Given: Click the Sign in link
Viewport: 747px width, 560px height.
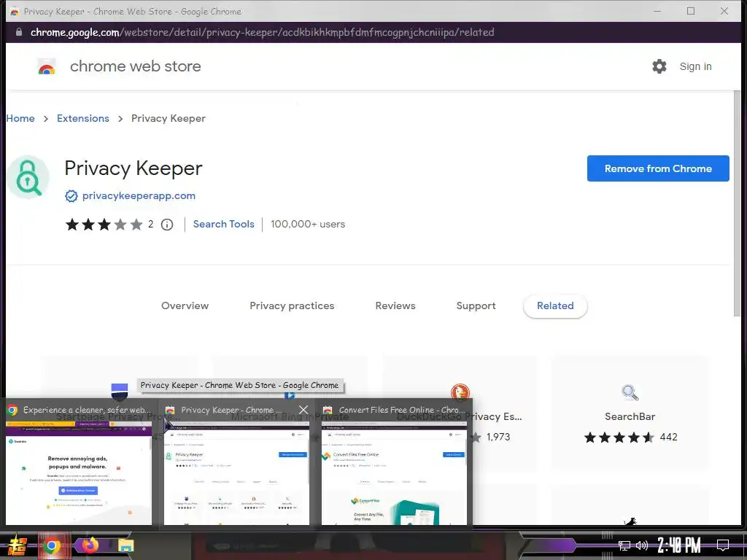Looking at the screenshot, I should coord(695,66).
